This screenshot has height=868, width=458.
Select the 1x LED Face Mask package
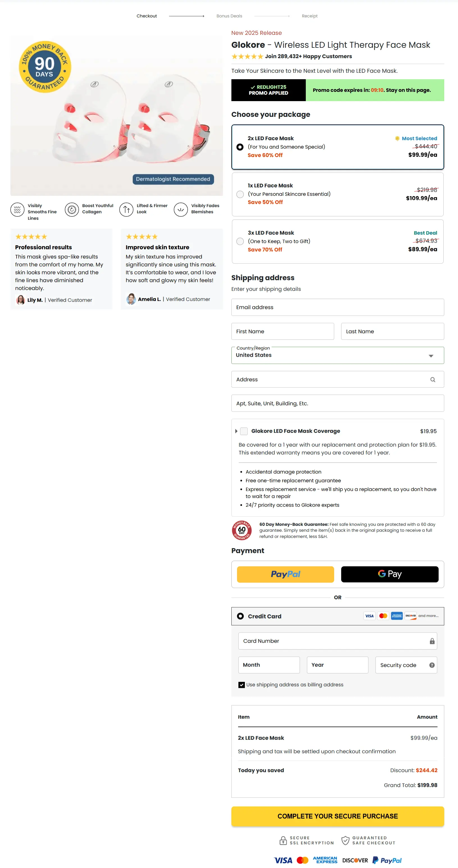[240, 194]
